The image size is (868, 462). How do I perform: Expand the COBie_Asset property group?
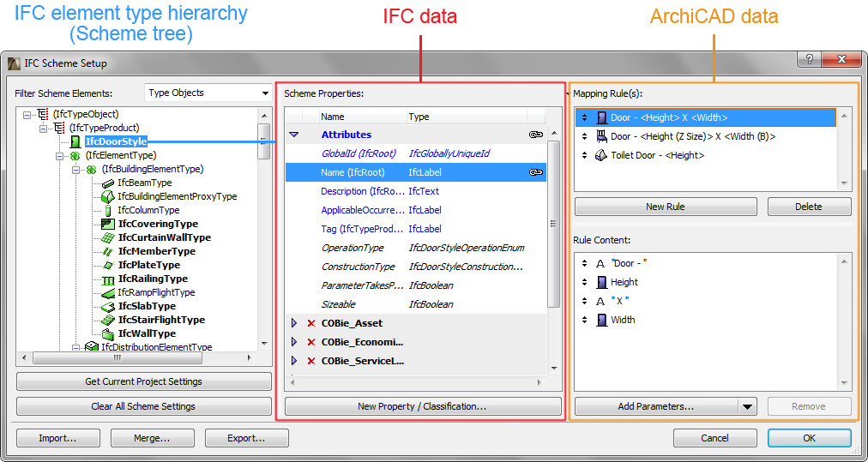(x=294, y=323)
